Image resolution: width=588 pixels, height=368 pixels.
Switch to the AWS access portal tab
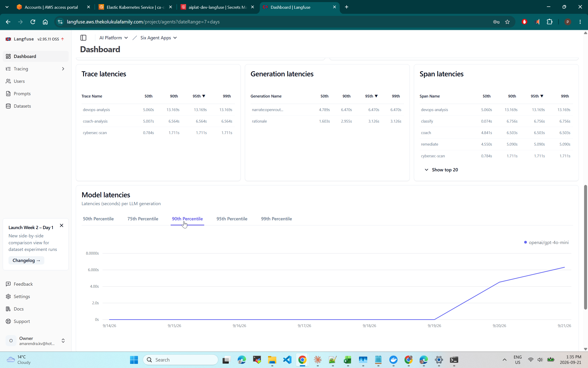[54, 7]
